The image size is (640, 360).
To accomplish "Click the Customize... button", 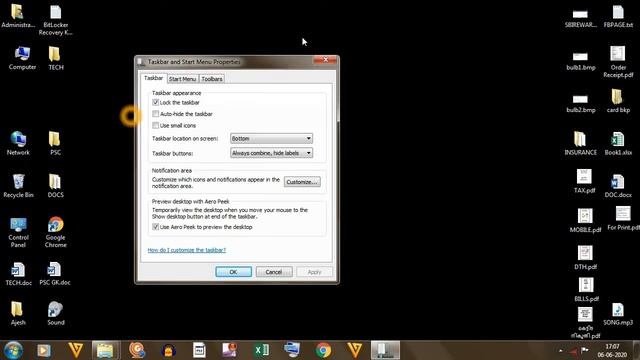I will coord(302,182).
